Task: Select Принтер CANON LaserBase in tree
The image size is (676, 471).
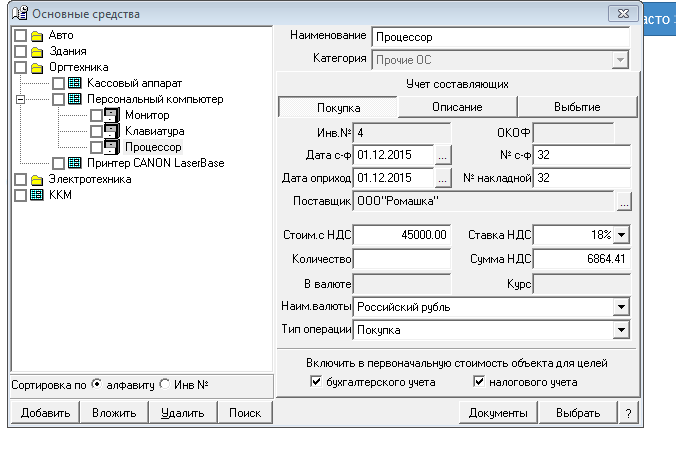Action: point(156,163)
